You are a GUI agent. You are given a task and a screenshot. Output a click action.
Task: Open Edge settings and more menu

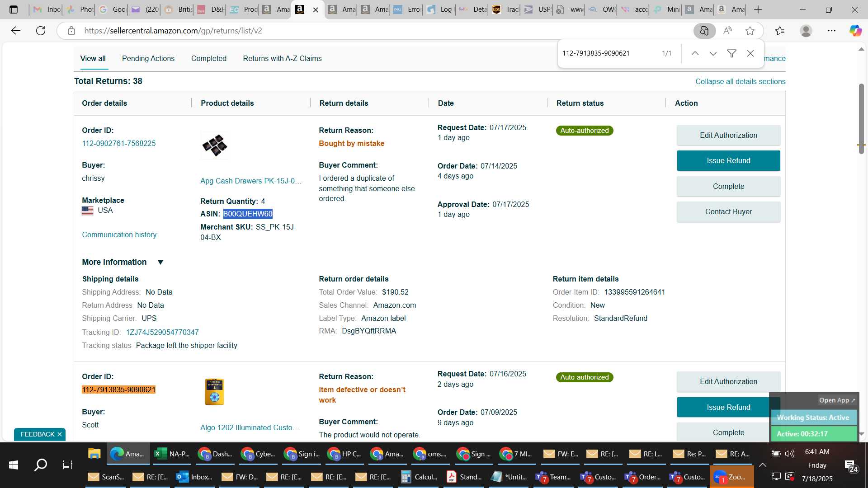point(832,31)
